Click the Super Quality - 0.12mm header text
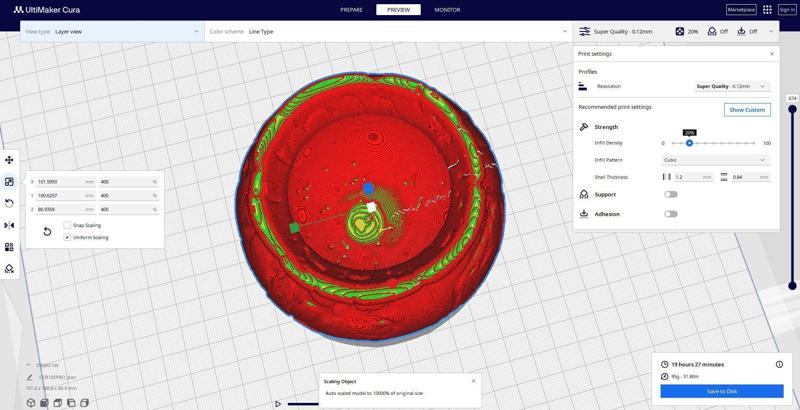The height and width of the screenshot is (410, 800). click(622, 32)
